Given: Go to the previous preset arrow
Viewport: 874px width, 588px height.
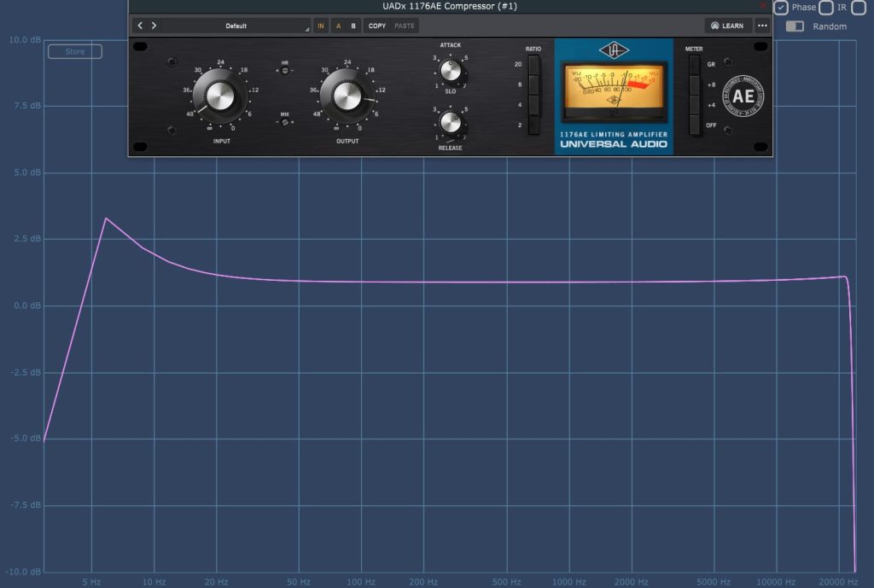Looking at the screenshot, I should tap(141, 26).
